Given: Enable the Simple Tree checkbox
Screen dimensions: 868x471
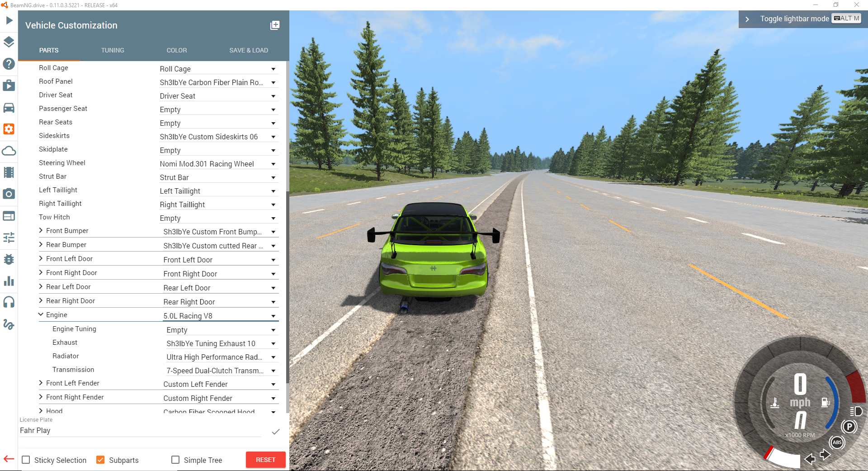Looking at the screenshot, I should click(175, 460).
